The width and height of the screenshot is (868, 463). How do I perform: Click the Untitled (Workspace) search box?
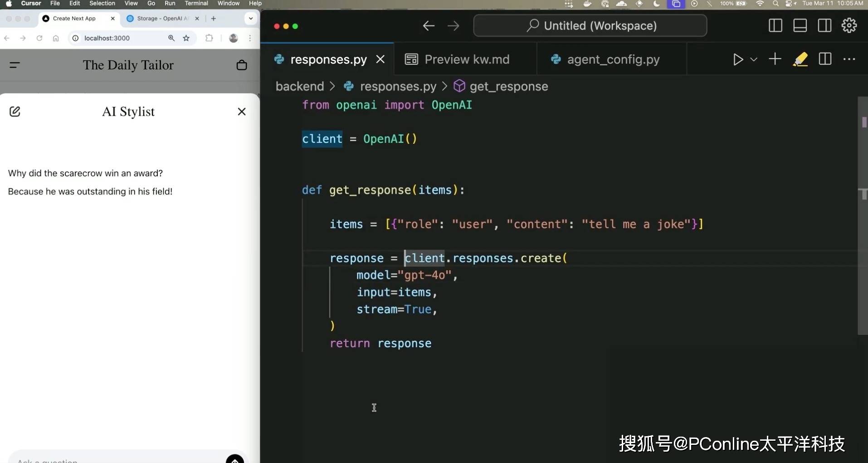tap(590, 26)
